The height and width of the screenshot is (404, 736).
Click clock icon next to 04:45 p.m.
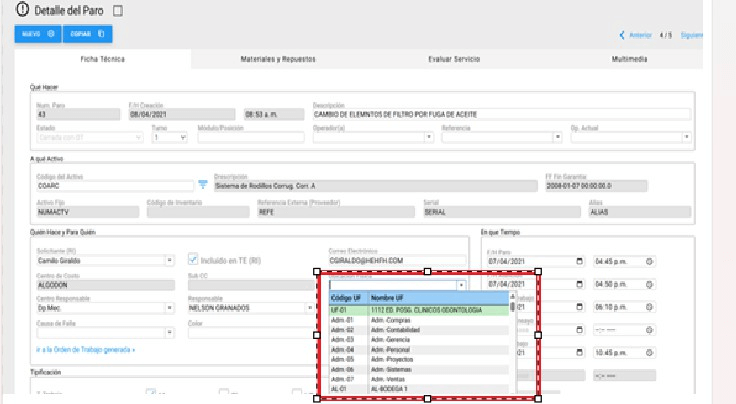pos(649,262)
